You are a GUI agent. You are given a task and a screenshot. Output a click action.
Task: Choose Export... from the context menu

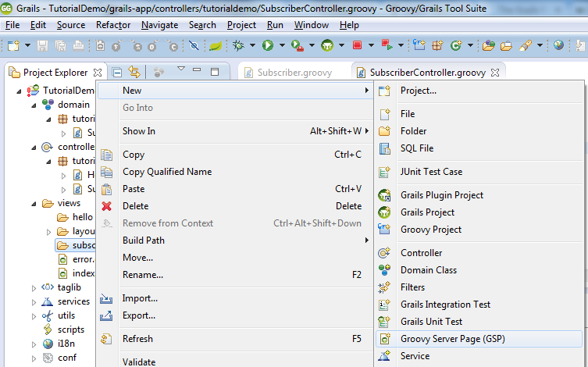(x=235, y=315)
